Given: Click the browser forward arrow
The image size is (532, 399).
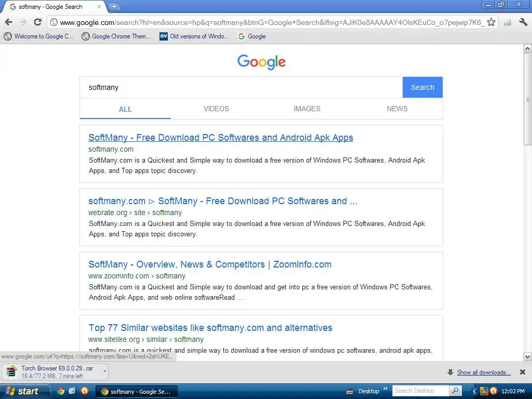Looking at the screenshot, I should pyautogui.click(x=23, y=22).
